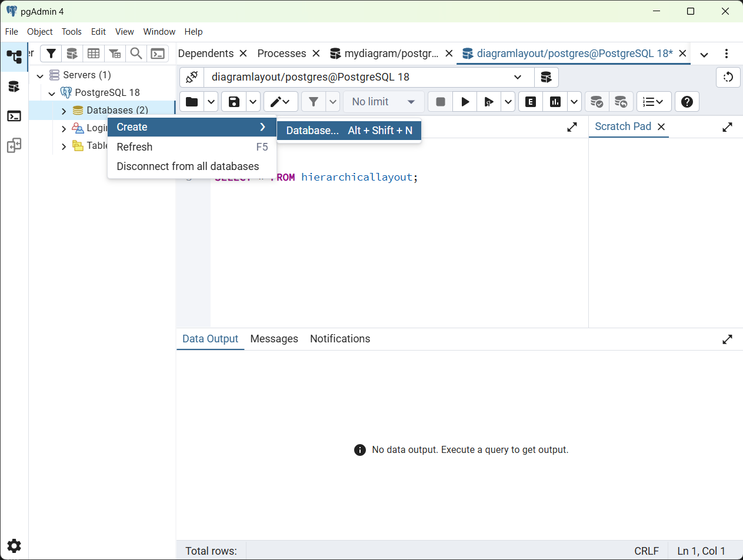Close the Scratch Pad tab
The height and width of the screenshot is (560, 743).
(x=661, y=127)
